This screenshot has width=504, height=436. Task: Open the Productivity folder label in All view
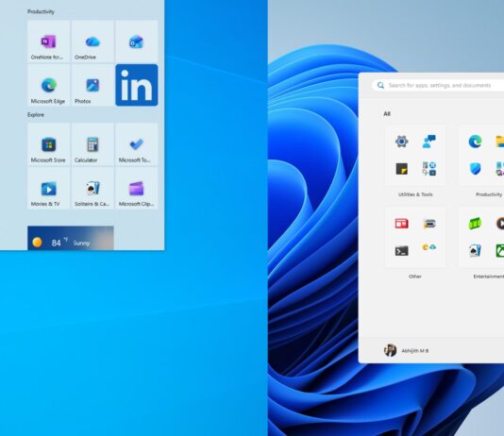[x=489, y=194]
